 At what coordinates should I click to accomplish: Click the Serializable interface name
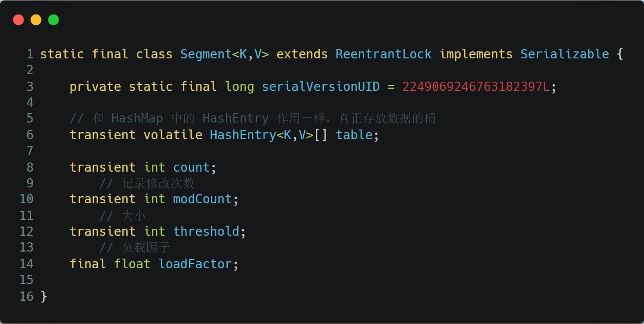tap(565, 54)
